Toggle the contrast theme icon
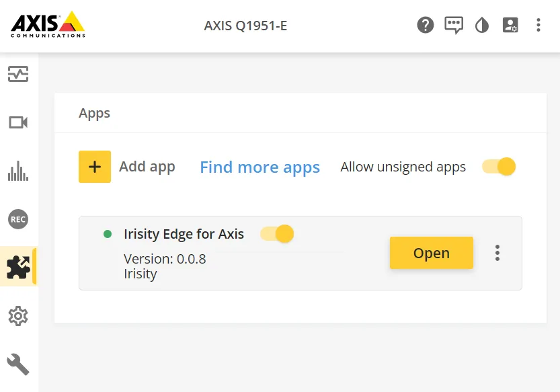 click(x=482, y=26)
